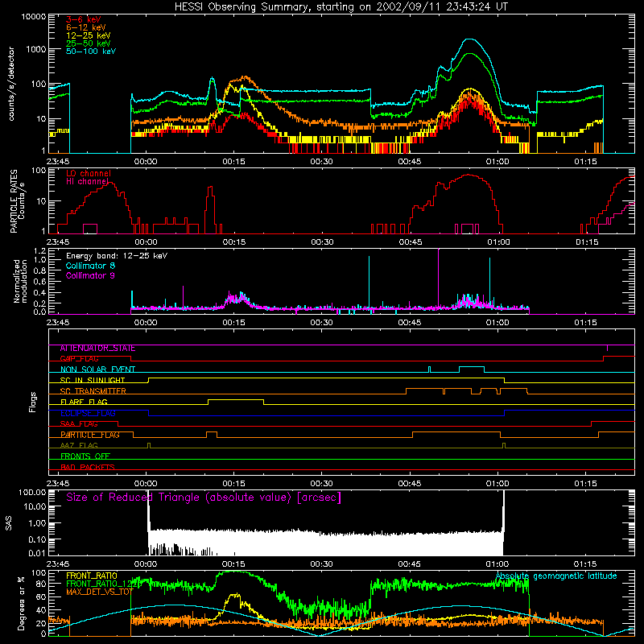
Task: Click the 00:30 time label under count-rate panel
Action: (321, 162)
